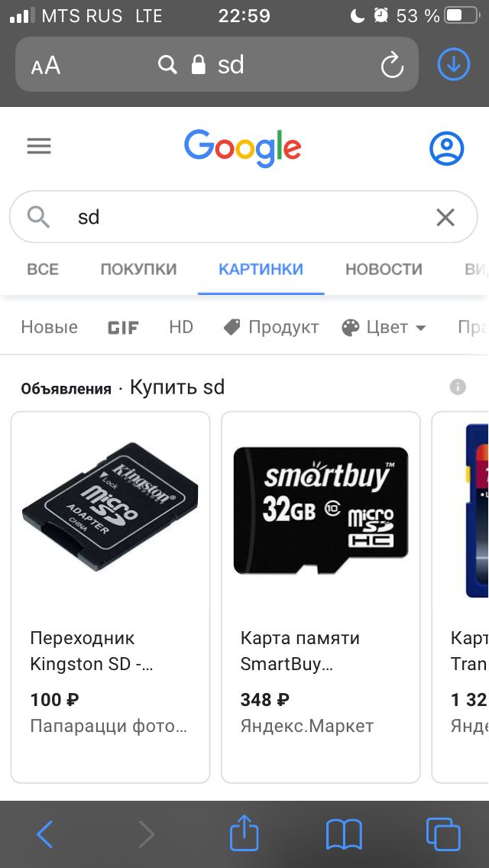Image resolution: width=489 pixels, height=868 pixels.
Task: Switch to the НОВОСТИ tab
Action: click(x=384, y=269)
